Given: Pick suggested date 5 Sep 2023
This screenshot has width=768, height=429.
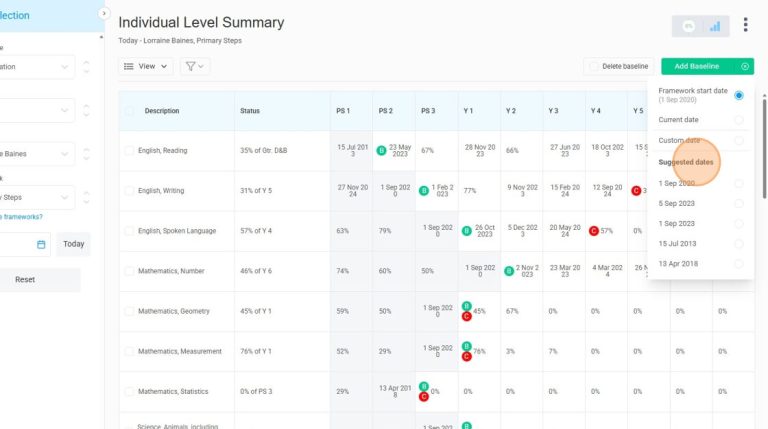Looking at the screenshot, I should (x=739, y=203).
